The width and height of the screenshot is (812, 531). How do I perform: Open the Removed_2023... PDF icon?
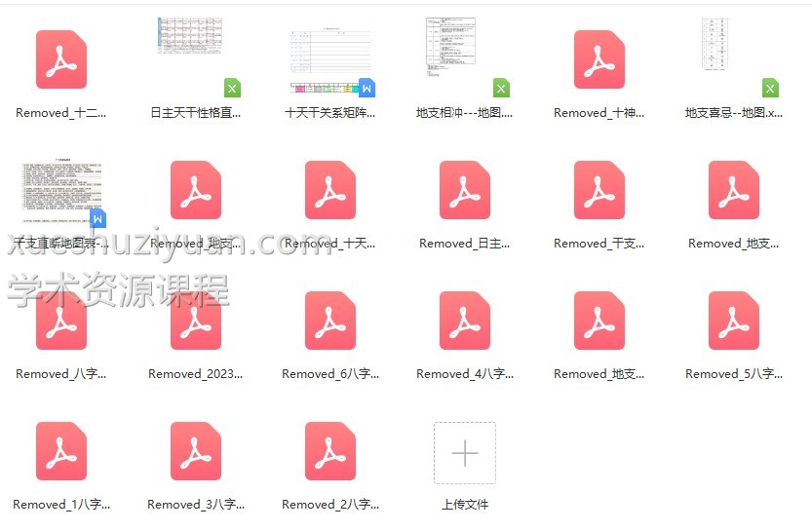(x=196, y=321)
